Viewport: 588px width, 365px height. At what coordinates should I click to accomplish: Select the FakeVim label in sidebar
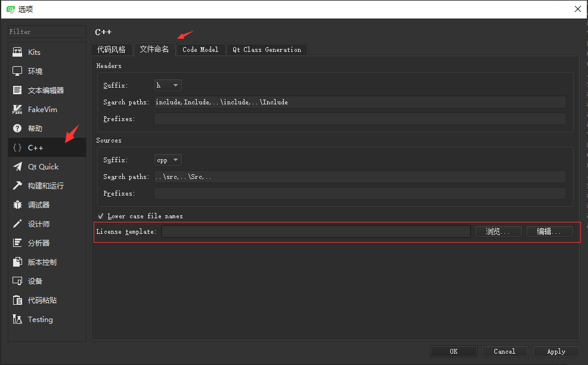click(42, 110)
